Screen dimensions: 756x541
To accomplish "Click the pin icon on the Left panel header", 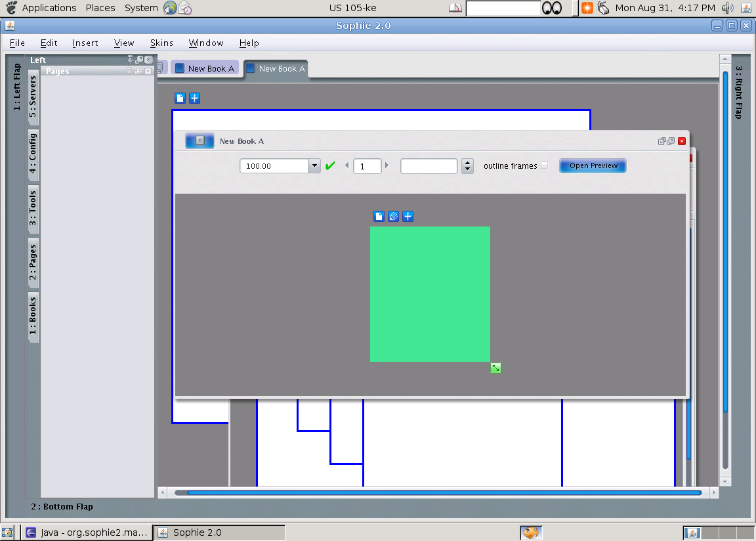I will tap(130, 59).
